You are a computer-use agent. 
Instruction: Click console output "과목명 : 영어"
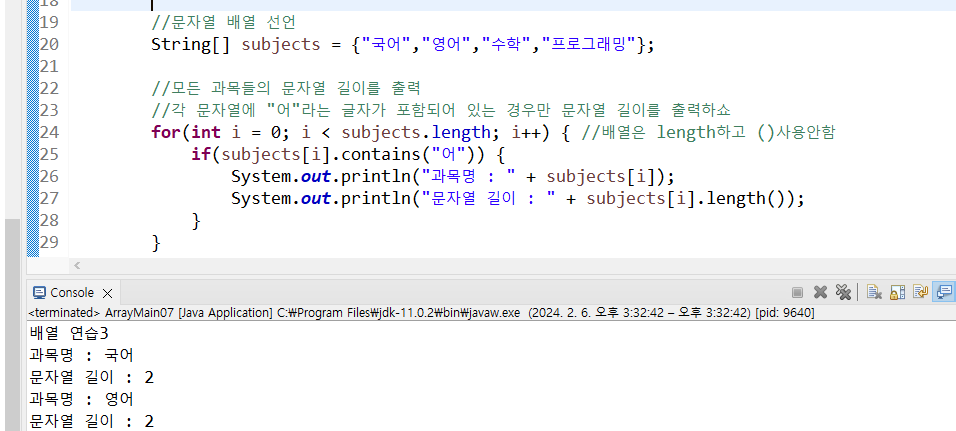coord(81,399)
